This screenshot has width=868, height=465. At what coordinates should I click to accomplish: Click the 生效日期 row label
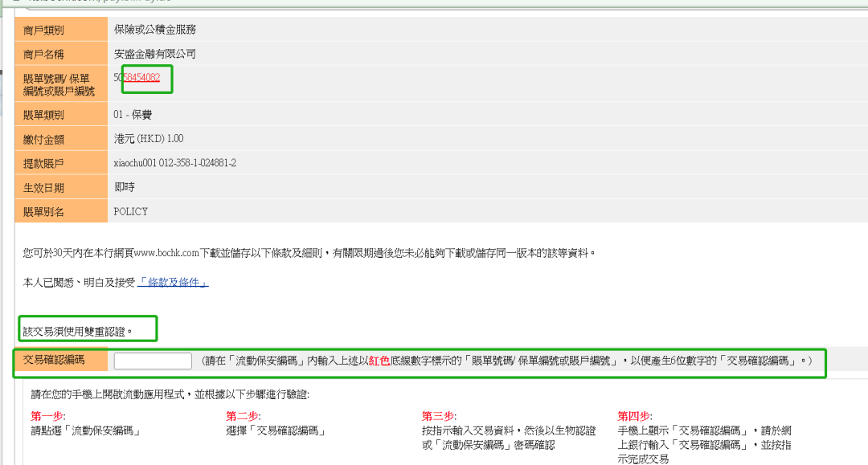coord(43,188)
